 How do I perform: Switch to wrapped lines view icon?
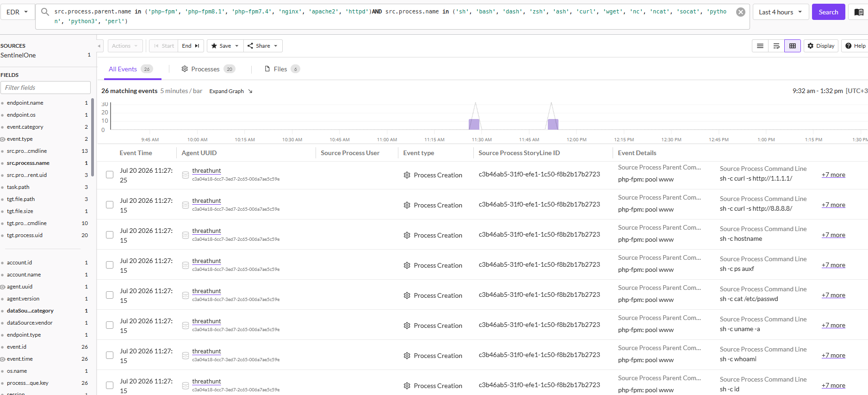(776, 46)
